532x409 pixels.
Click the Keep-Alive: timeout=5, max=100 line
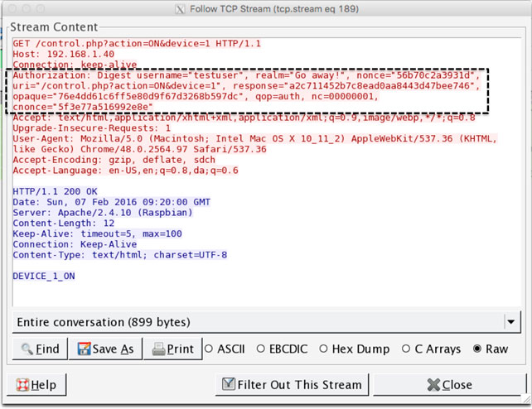point(98,233)
